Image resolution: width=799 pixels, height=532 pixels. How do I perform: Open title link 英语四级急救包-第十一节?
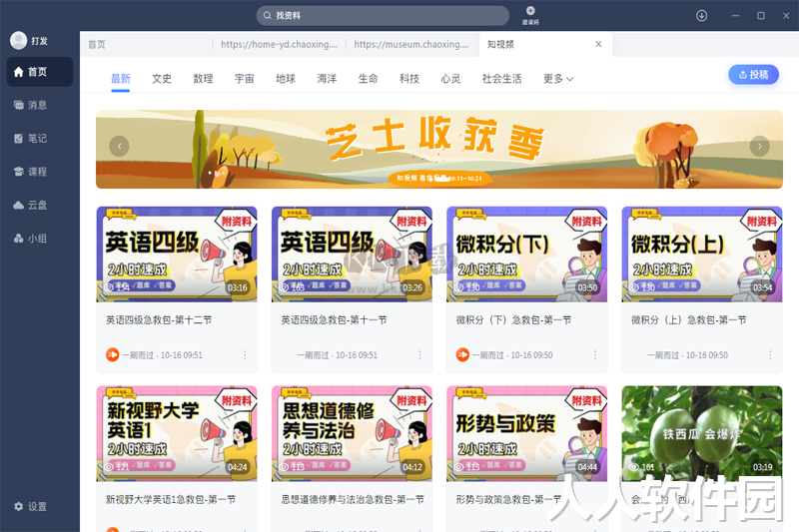pyautogui.click(x=334, y=320)
